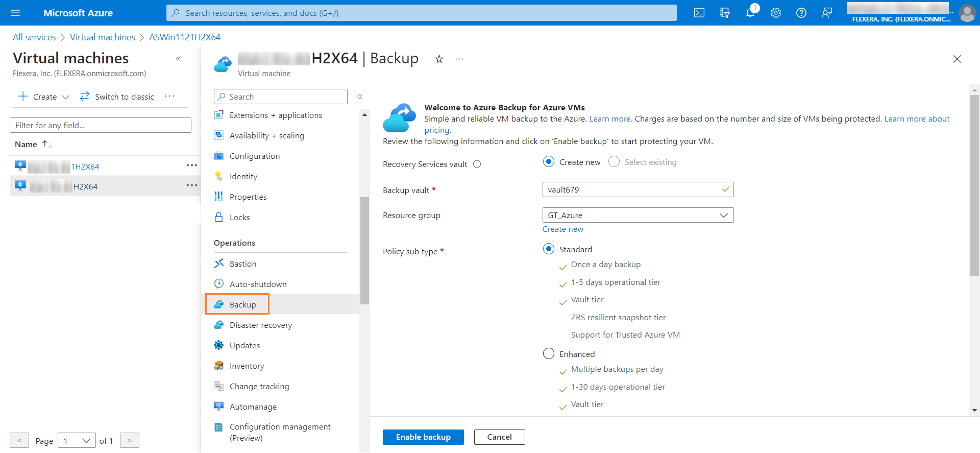
Task: Click the Create new resource group link
Action: tap(562, 229)
